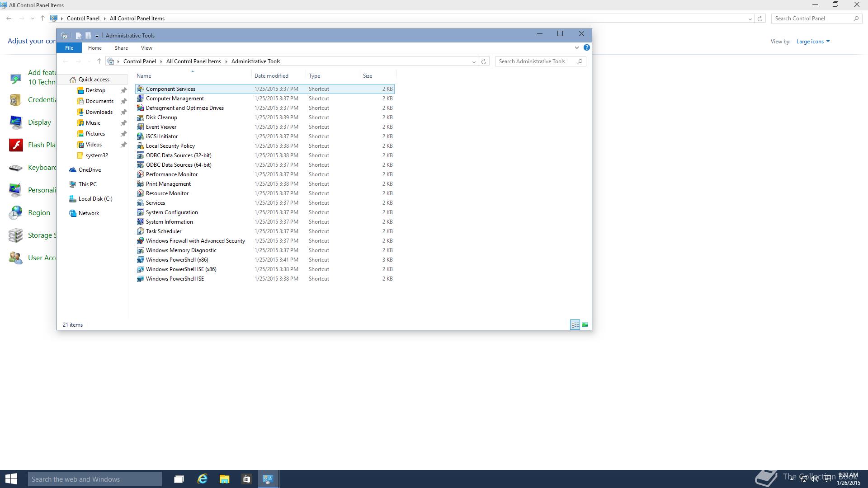Sort files by Date modified column
The height and width of the screenshot is (488, 868).
(278, 76)
